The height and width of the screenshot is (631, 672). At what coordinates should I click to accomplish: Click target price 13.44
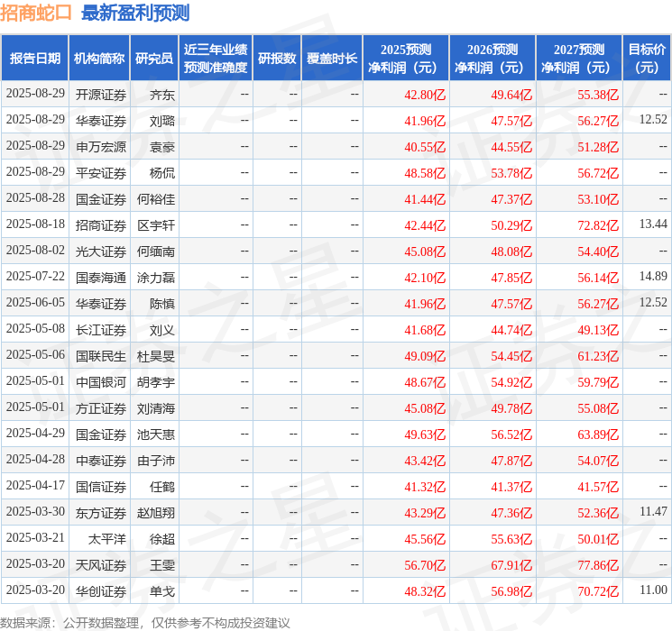[x=653, y=224]
